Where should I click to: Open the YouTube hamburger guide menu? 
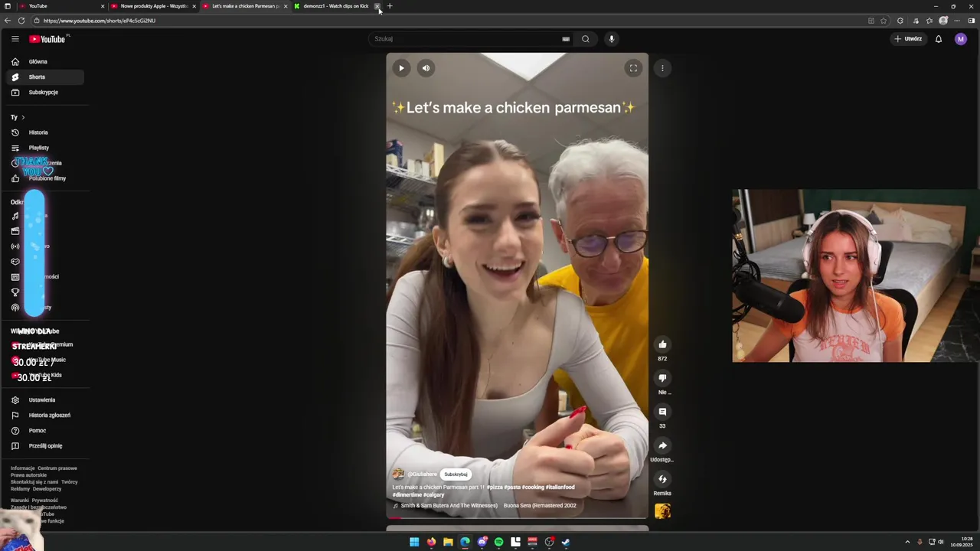tap(15, 39)
